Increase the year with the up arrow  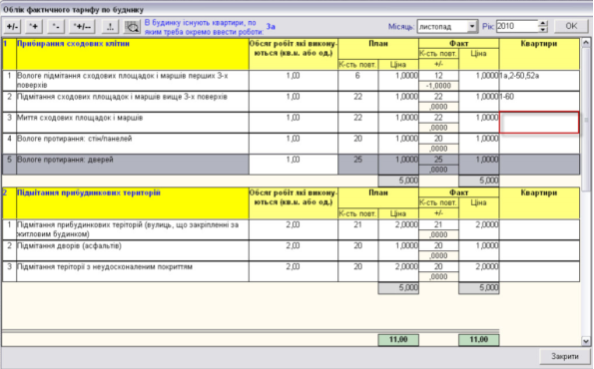pos(543,23)
